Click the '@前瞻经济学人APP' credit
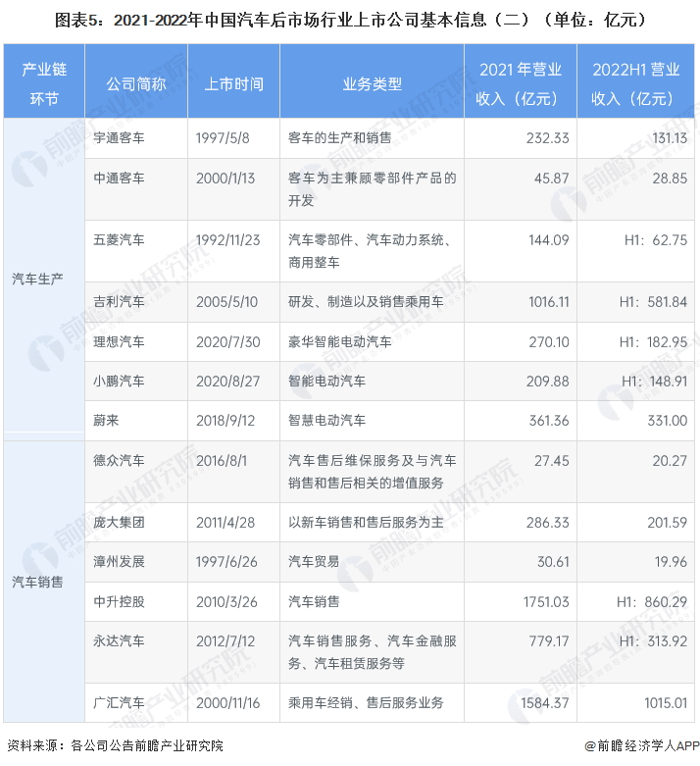The width and height of the screenshot is (700, 766). click(x=642, y=745)
